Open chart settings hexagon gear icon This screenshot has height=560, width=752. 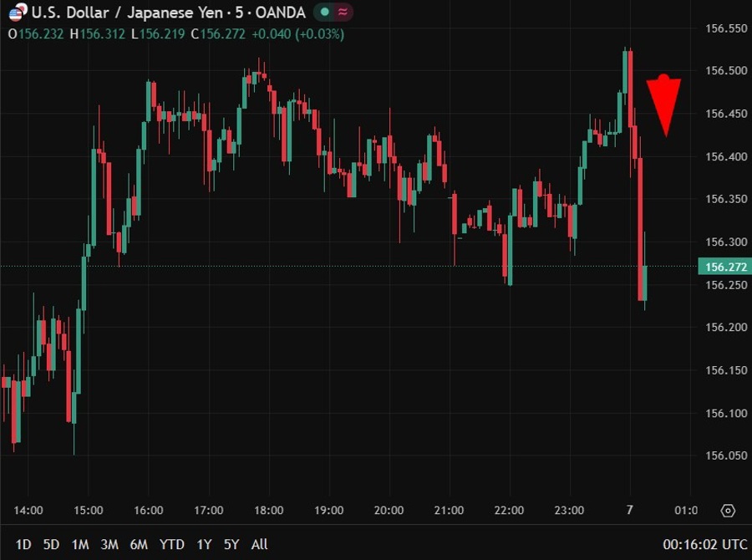tap(728, 511)
